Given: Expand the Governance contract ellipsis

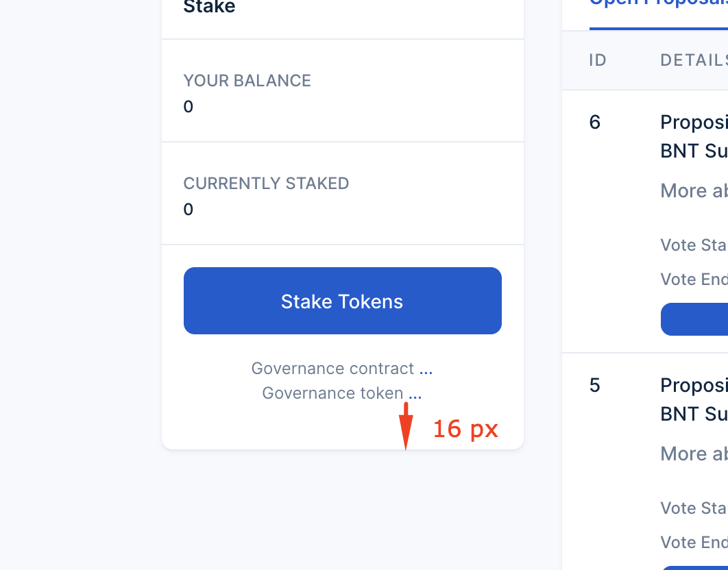Looking at the screenshot, I should pyautogui.click(x=427, y=369).
